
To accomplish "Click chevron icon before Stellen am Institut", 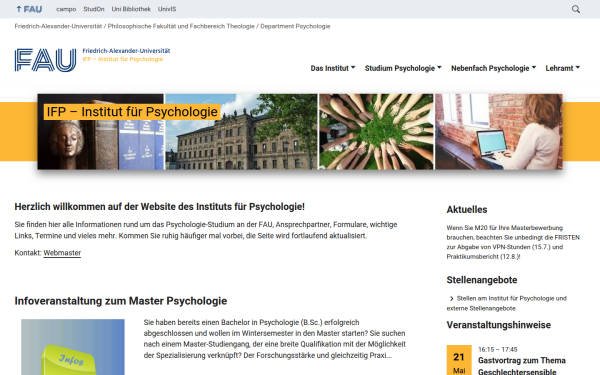I will pyautogui.click(x=451, y=298).
